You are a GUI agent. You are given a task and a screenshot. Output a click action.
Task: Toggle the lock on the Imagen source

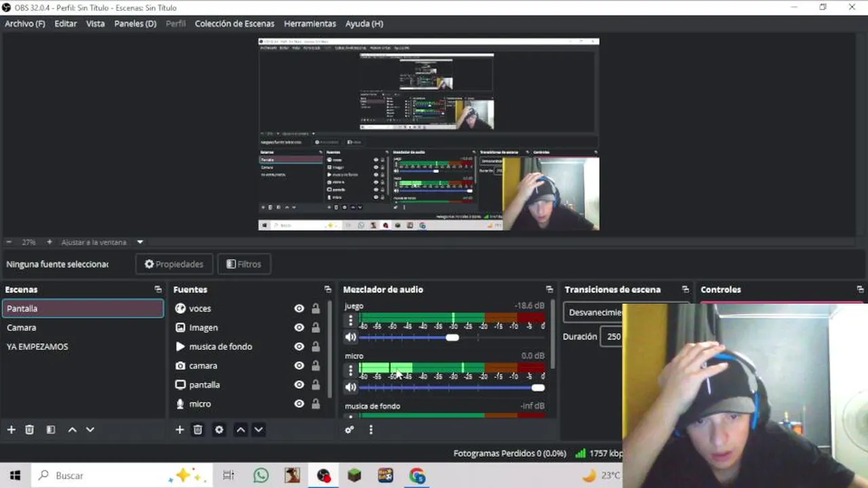click(x=315, y=327)
